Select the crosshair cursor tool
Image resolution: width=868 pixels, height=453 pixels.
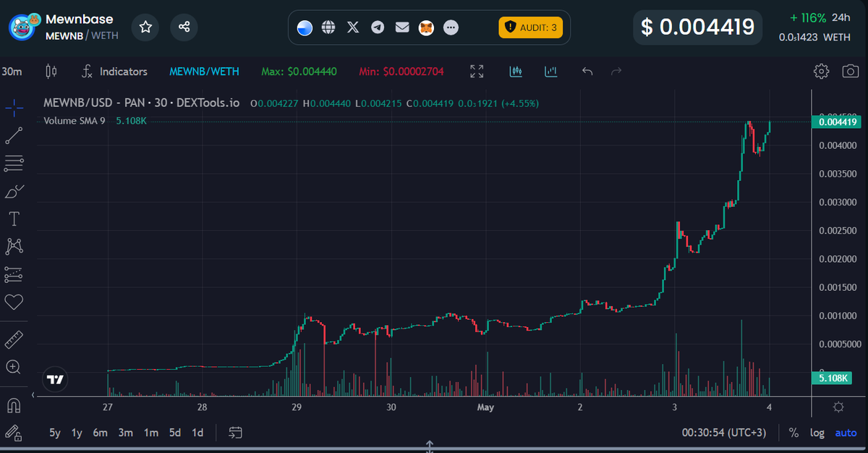click(14, 109)
